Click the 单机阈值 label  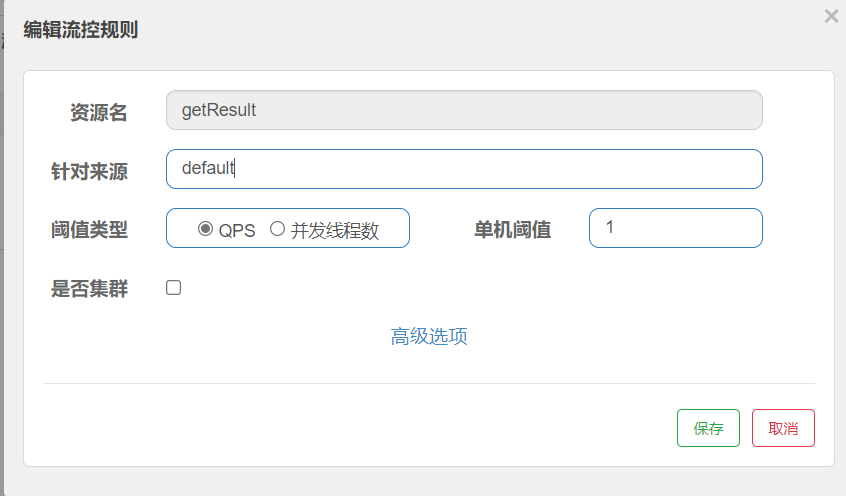[x=513, y=229]
